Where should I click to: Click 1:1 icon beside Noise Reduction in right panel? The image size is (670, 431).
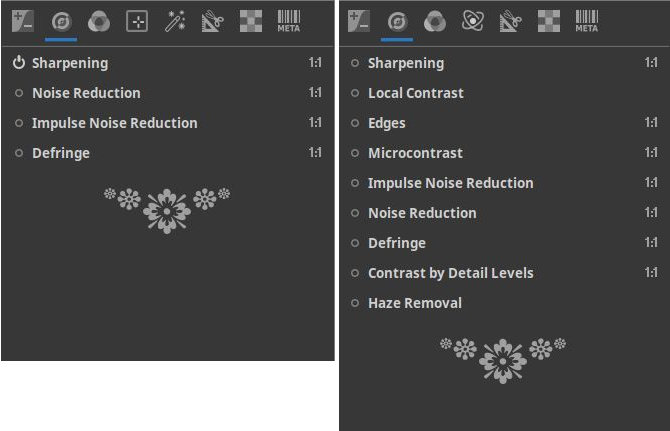651,213
